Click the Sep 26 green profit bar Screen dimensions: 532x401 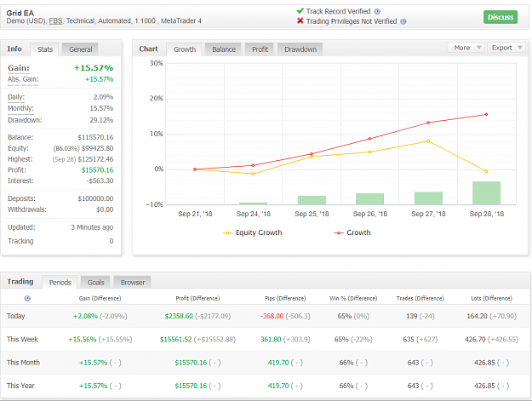coord(369,199)
